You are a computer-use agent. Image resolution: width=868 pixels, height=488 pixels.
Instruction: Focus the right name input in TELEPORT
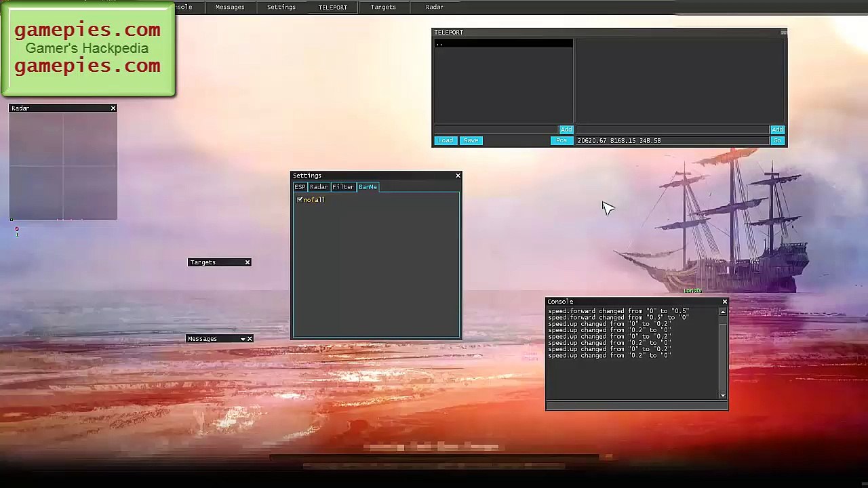tap(671, 129)
